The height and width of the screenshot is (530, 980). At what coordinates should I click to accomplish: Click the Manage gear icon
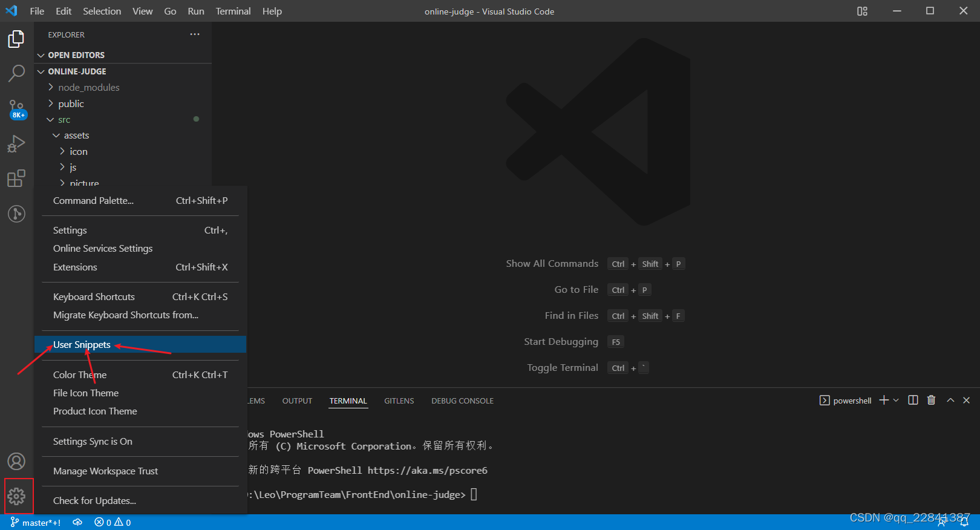[16, 497]
